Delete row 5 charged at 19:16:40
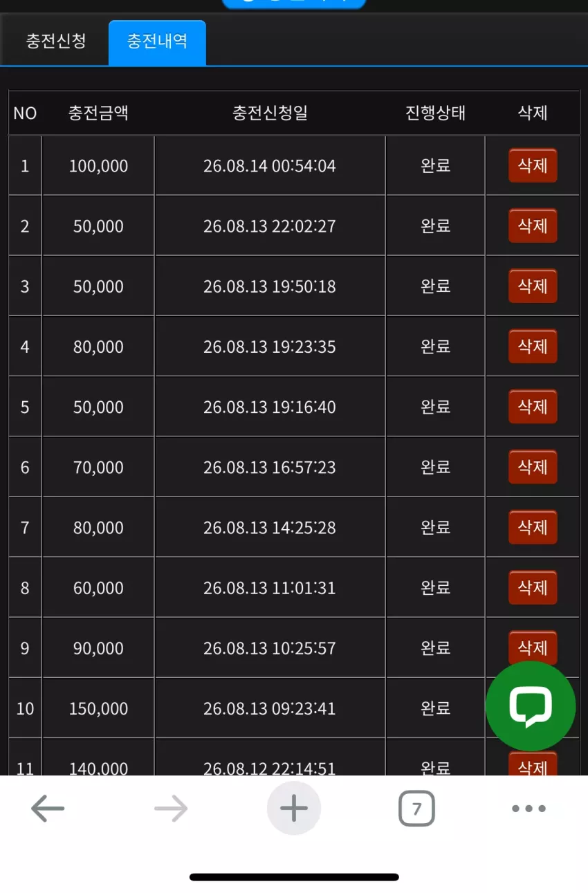Viewport: 588px width, 893px height. tap(533, 406)
